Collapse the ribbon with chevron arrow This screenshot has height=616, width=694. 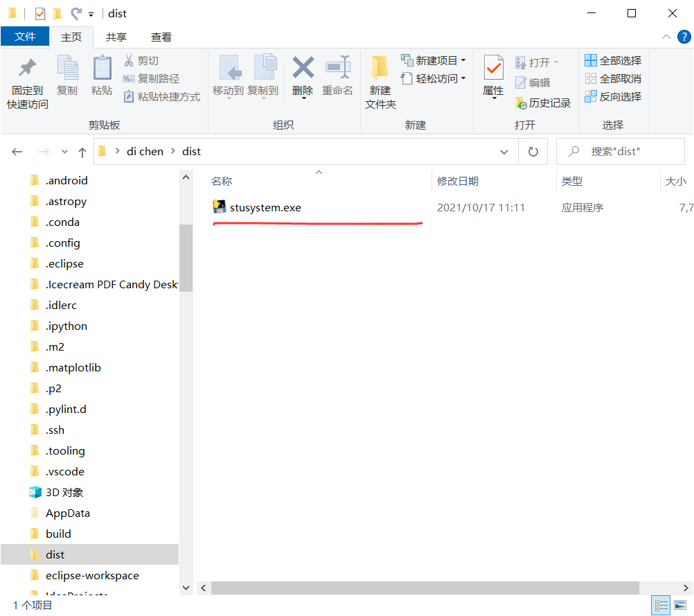[666, 37]
